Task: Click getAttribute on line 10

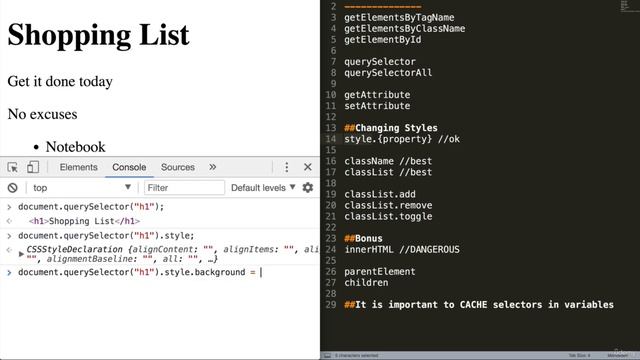Action: pos(377,95)
